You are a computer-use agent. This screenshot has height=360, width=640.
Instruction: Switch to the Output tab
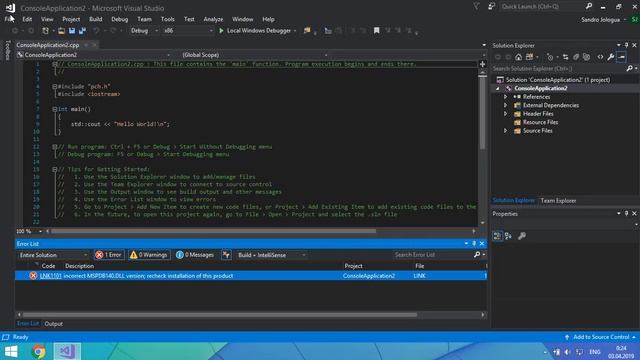click(53, 324)
